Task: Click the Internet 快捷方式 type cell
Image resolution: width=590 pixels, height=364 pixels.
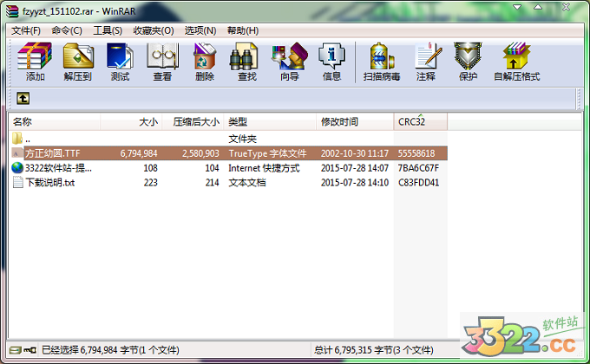Action: [x=264, y=168]
